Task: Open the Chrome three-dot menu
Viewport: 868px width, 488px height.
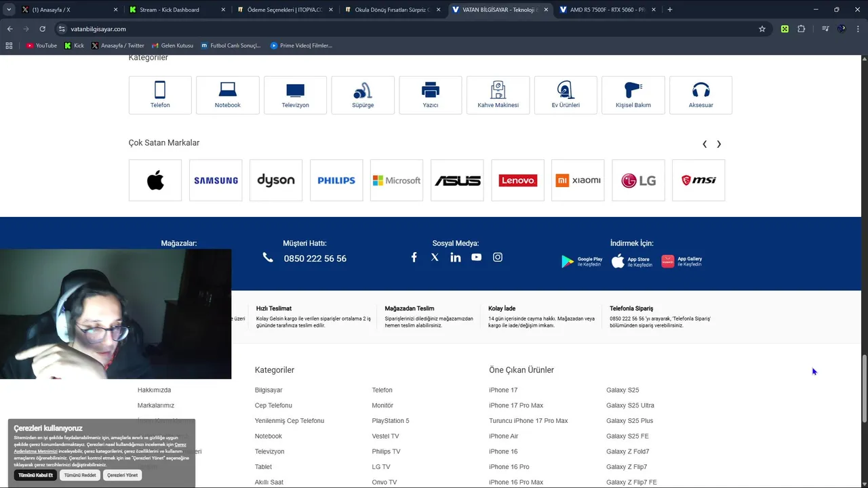Action: pyautogui.click(x=858, y=29)
